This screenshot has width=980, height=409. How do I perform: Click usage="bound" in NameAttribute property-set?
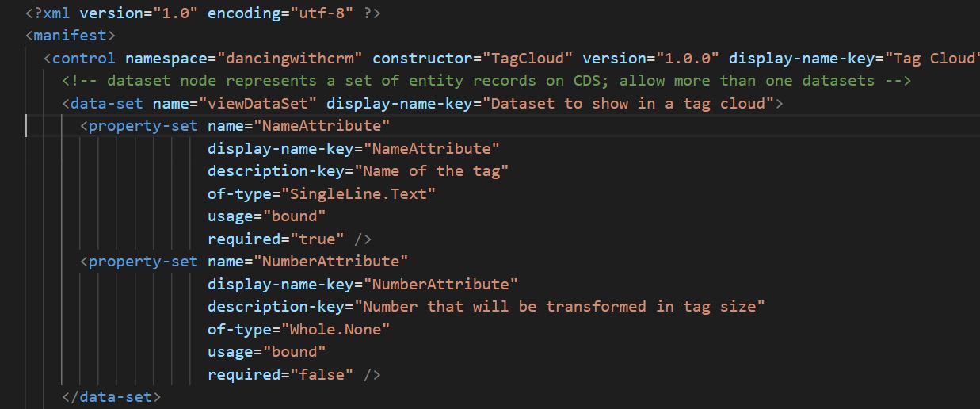pos(267,216)
